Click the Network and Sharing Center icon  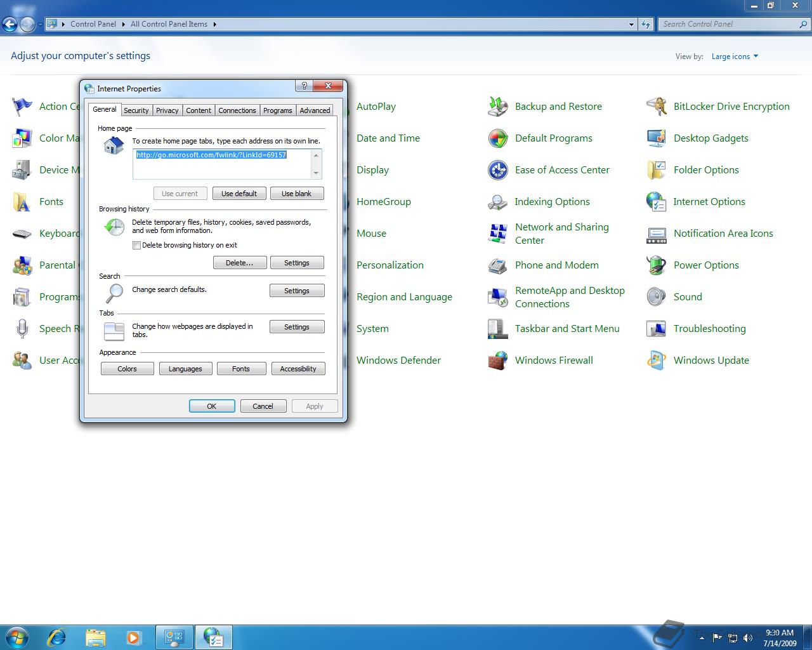coord(498,234)
